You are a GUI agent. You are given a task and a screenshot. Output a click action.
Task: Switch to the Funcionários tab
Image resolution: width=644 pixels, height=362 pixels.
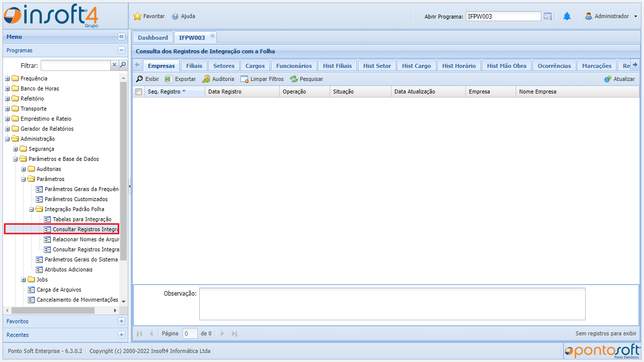(294, 66)
